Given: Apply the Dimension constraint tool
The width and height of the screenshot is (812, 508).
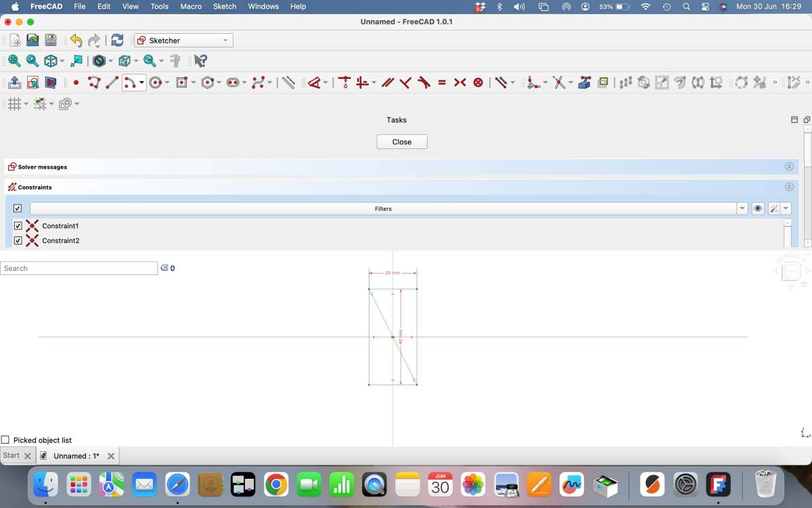Looking at the screenshot, I should point(314,83).
